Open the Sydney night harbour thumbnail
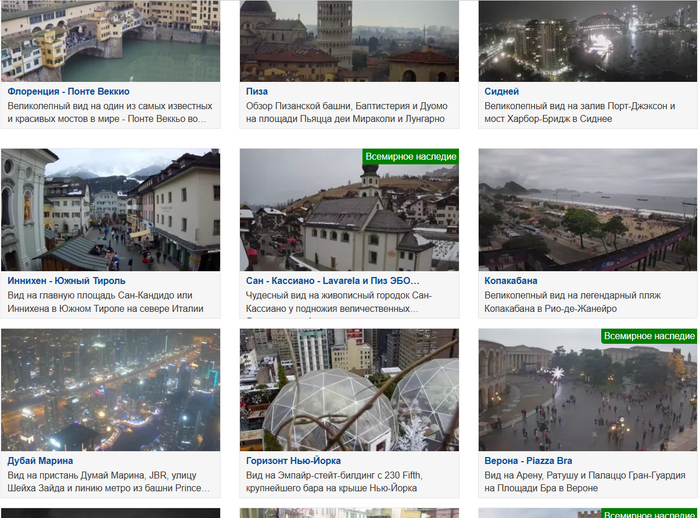 tap(588, 41)
